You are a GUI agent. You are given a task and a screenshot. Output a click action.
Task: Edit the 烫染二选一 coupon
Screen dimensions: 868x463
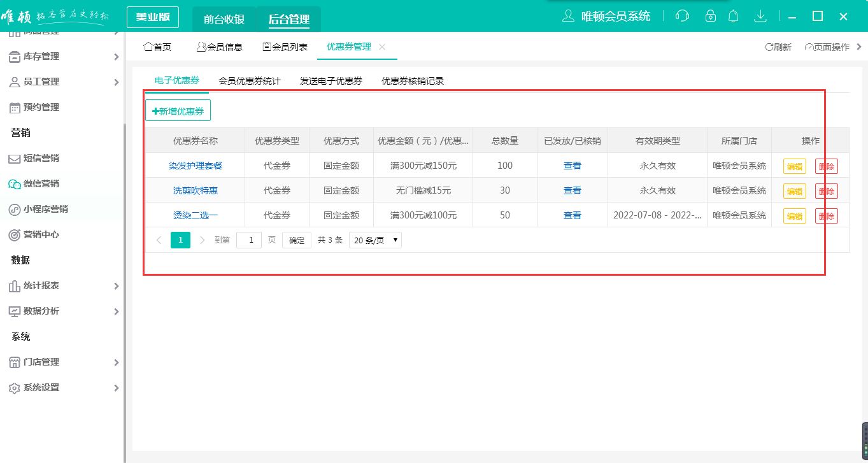tap(794, 216)
